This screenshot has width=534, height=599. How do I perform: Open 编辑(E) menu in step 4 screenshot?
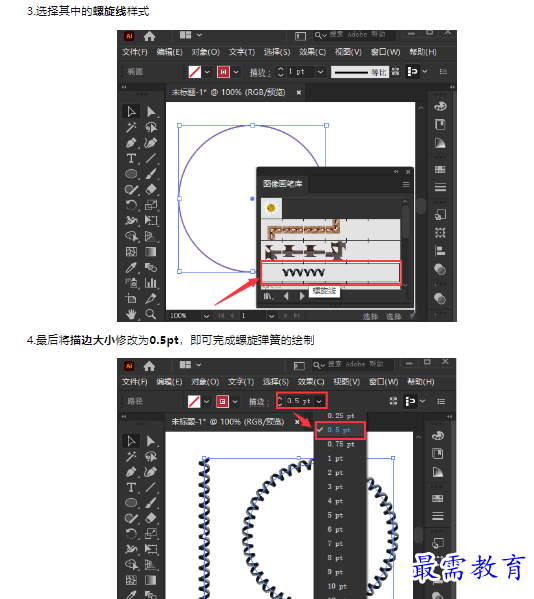[x=169, y=382]
